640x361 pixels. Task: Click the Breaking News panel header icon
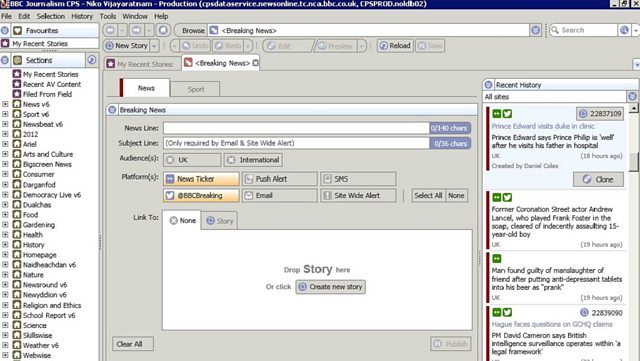(112, 110)
